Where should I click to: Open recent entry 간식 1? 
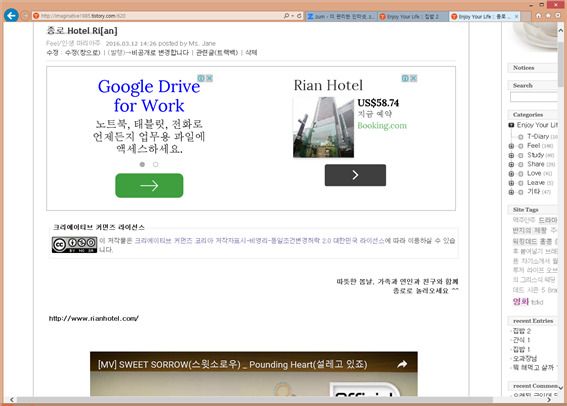pyautogui.click(x=521, y=340)
